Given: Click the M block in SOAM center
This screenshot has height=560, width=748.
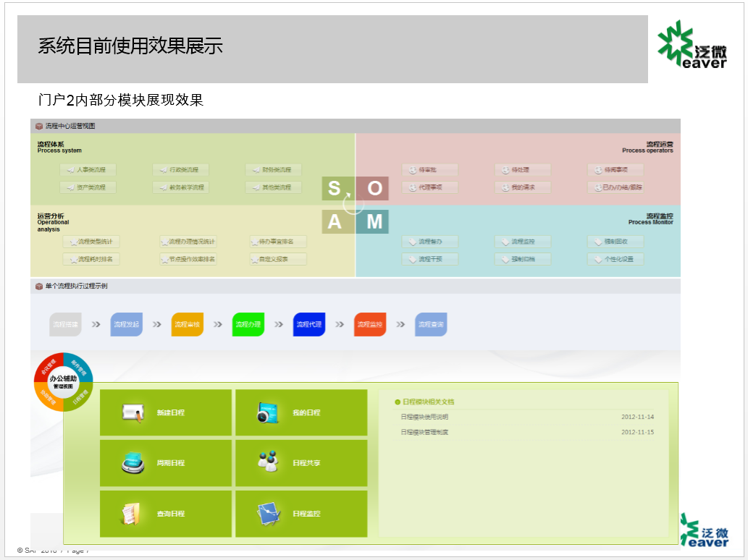Looking at the screenshot, I should [374, 221].
